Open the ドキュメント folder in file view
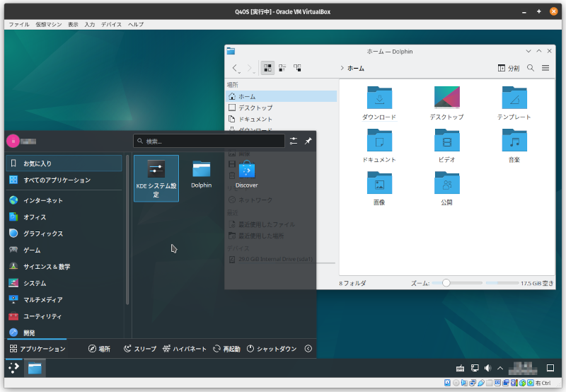Viewport: 566px width, 392px height. coord(379,146)
